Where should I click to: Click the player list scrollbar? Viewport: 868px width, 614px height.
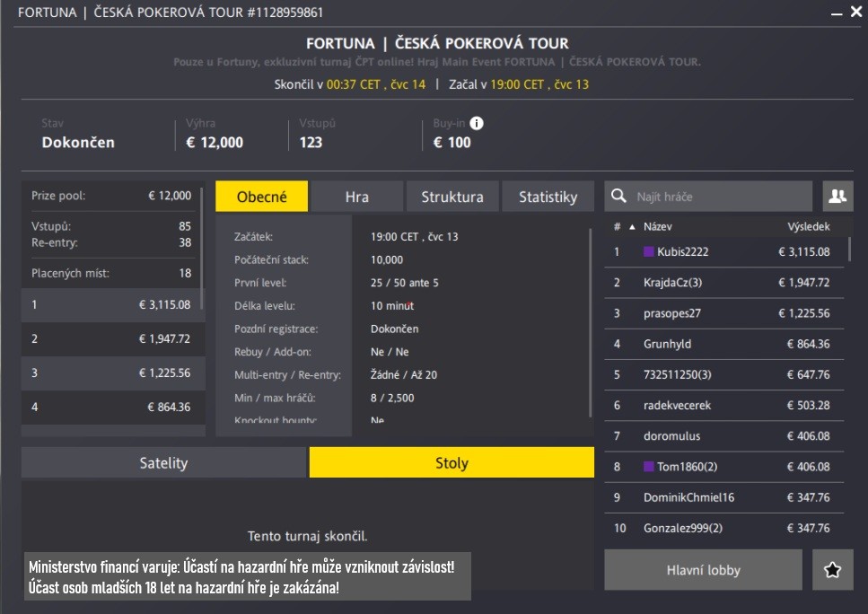[x=849, y=250]
